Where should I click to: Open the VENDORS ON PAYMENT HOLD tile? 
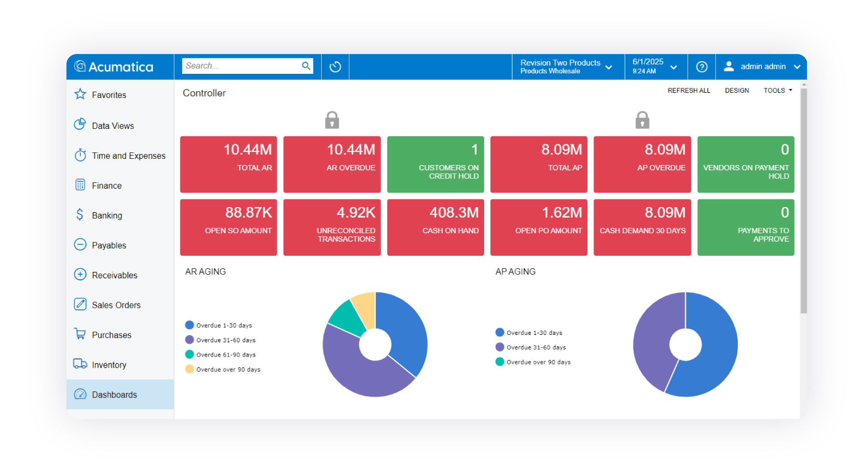[746, 164]
